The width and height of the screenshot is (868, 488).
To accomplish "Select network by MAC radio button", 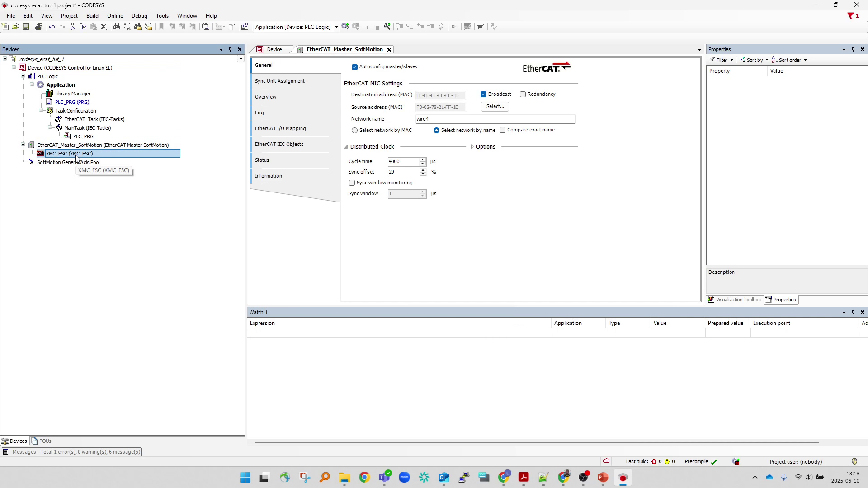I will [355, 130].
